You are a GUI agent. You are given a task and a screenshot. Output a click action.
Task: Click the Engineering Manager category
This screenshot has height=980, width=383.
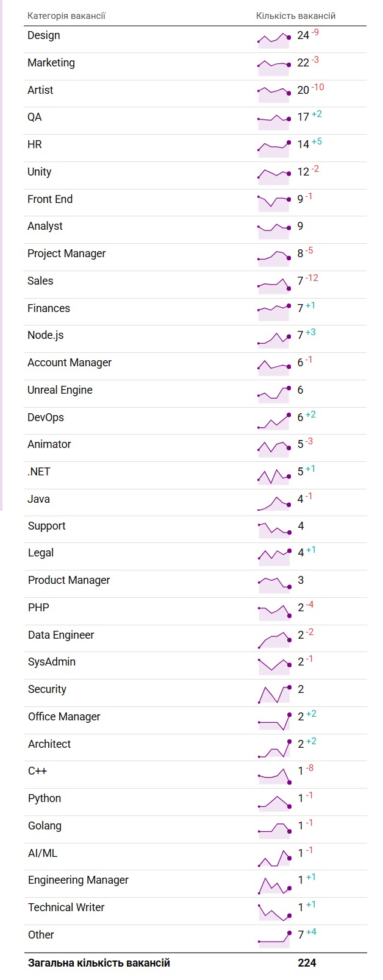(78, 880)
